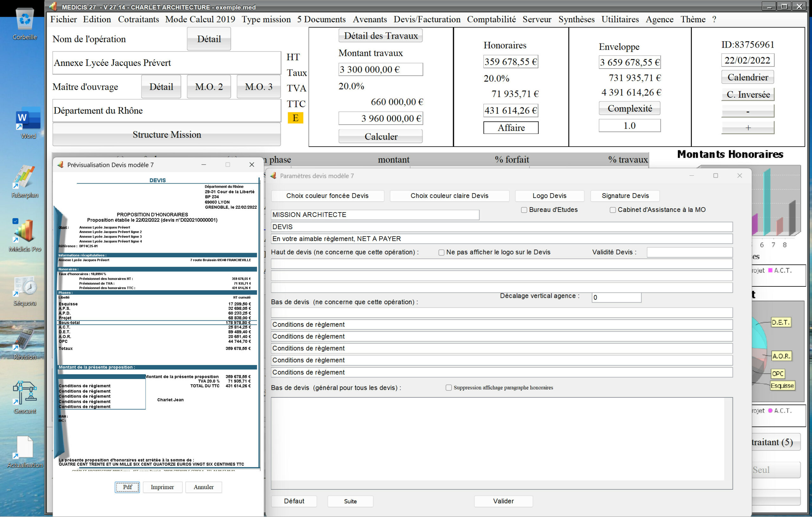Open the Devis/Facturation menu
Viewport: 812px width, 517px height.
427,19
